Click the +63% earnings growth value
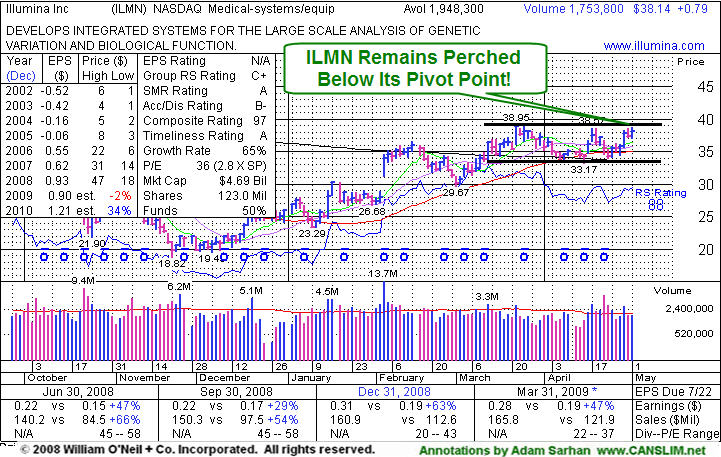Screen dimensions: 721x457 (x=441, y=406)
